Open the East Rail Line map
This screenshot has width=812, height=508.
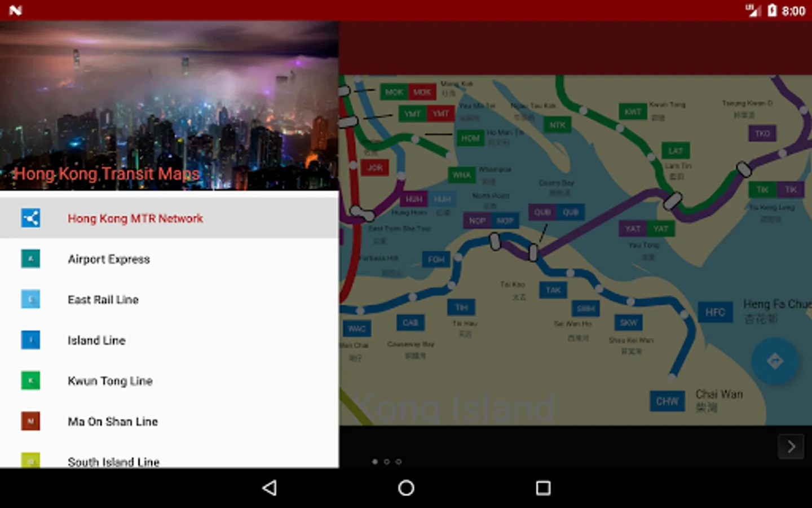click(x=169, y=300)
